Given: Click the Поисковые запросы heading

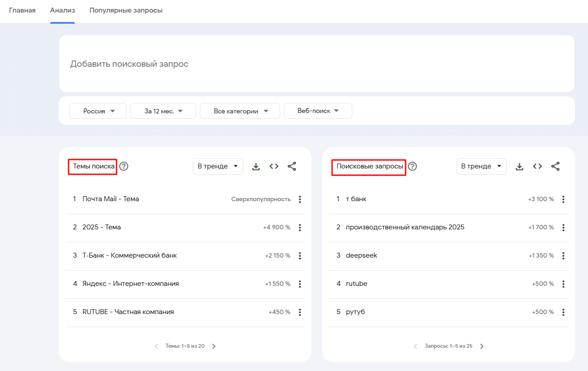Looking at the screenshot, I should [x=370, y=166].
